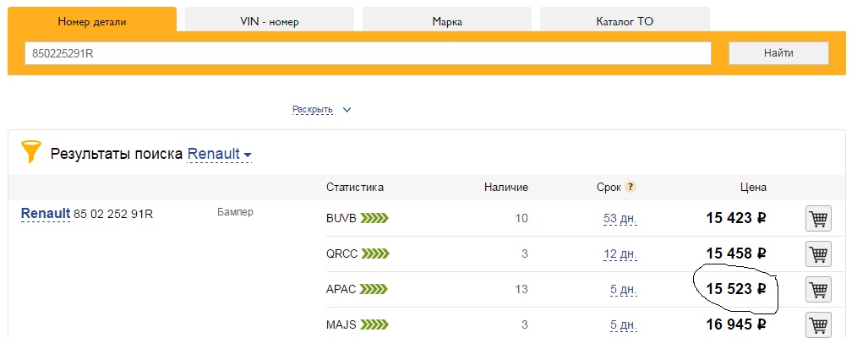
Task: Open the Renault brand filter dropdown
Action: point(220,155)
